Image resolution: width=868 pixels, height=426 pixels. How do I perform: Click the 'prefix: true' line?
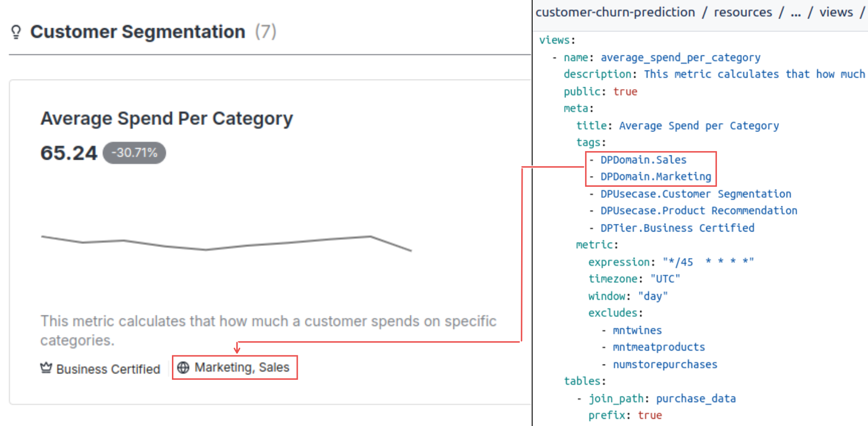point(625,416)
